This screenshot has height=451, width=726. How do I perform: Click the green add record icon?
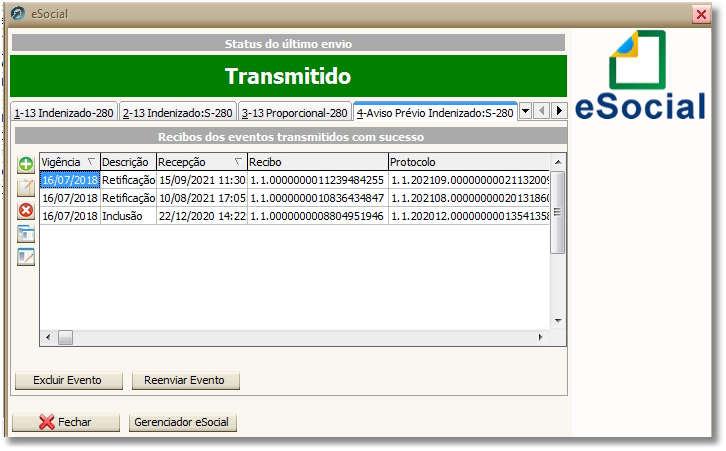click(26, 164)
